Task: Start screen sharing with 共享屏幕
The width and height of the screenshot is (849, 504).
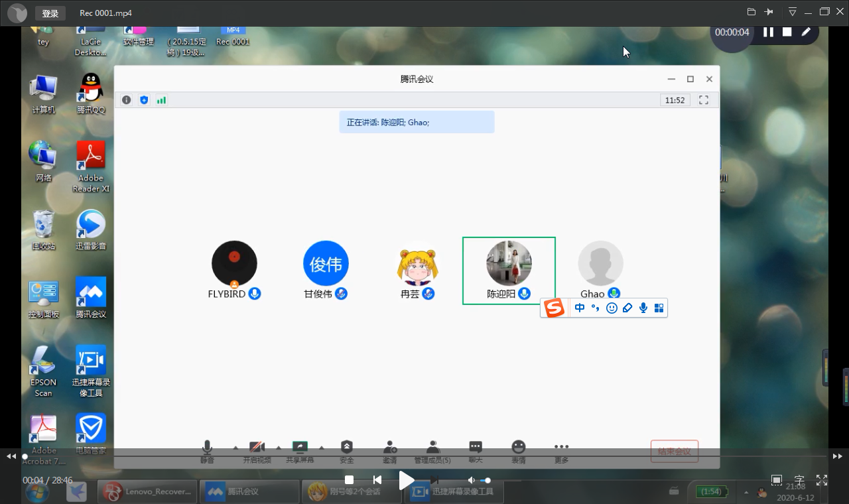Action: 300,452
